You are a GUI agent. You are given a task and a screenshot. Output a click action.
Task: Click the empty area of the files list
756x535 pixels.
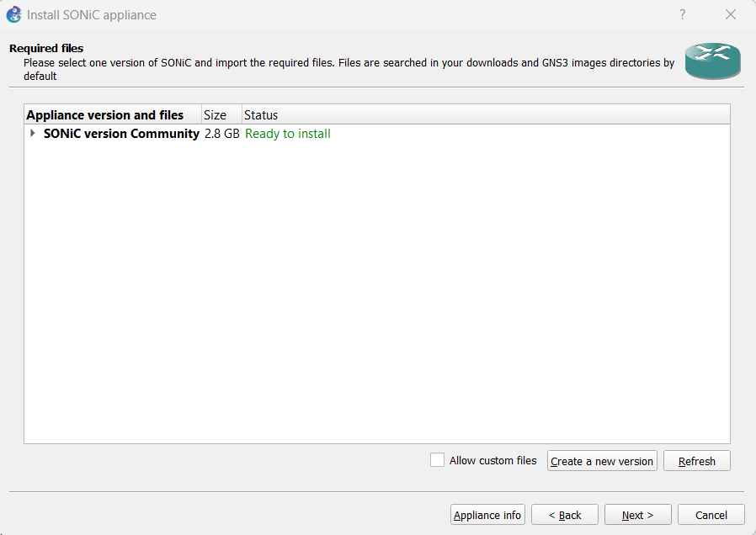376,294
